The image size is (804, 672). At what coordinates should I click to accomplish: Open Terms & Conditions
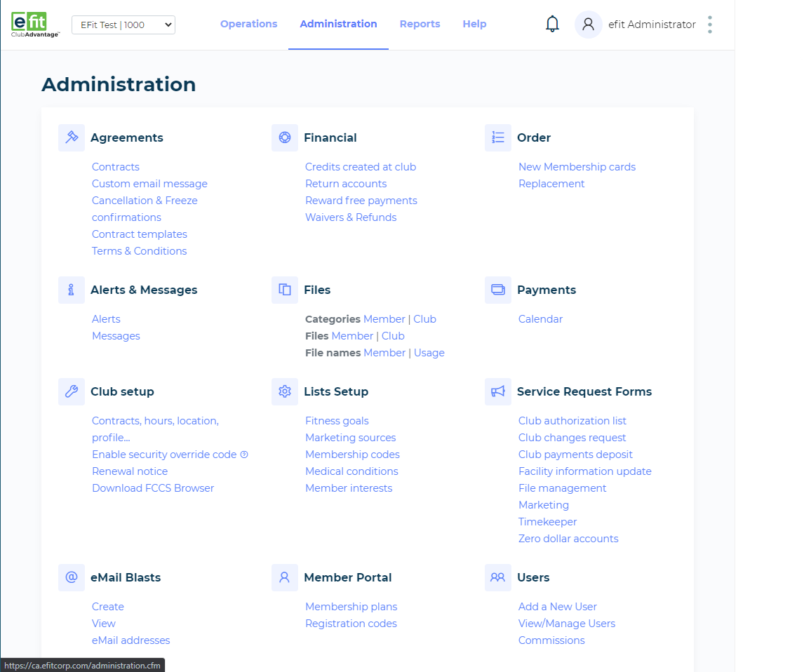[139, 251]
